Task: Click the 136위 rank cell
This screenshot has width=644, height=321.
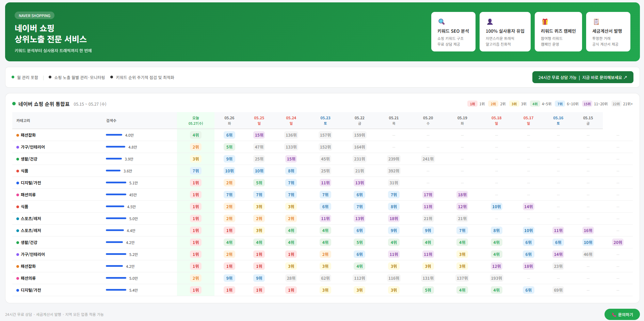Action: [x=291, y=135]
